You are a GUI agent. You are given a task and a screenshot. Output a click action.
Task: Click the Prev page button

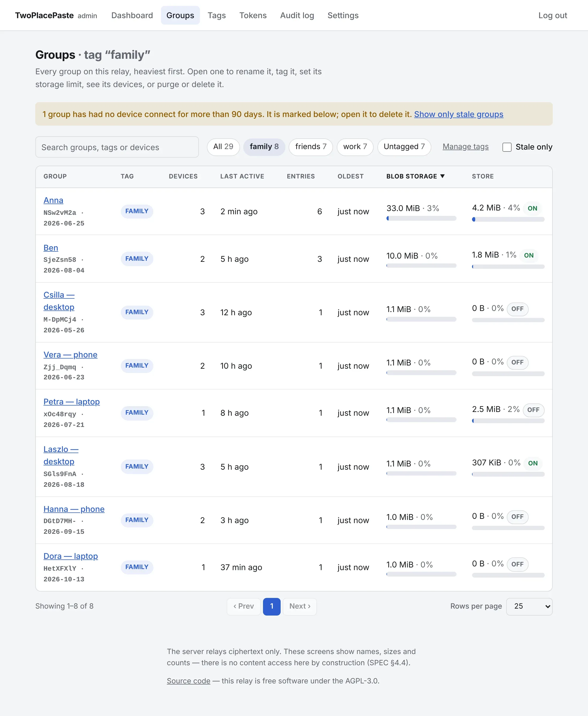pyautogui.click(x=243, y=606)
